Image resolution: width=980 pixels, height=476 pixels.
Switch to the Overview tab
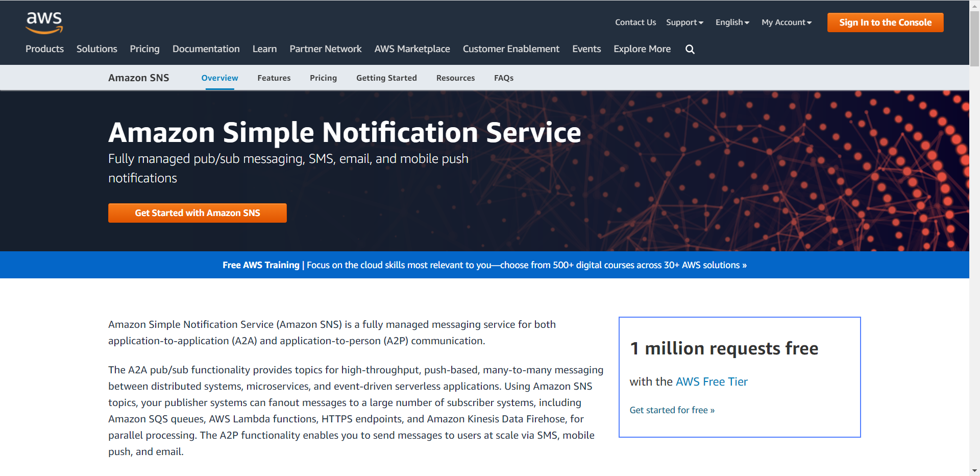coord(219,78)
